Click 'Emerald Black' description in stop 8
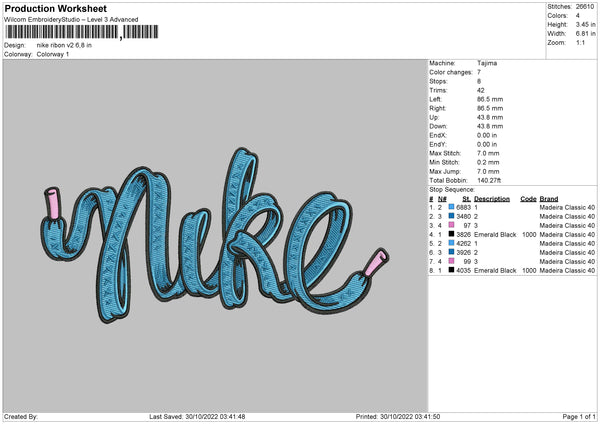The image size is (600, 424). 495,271
